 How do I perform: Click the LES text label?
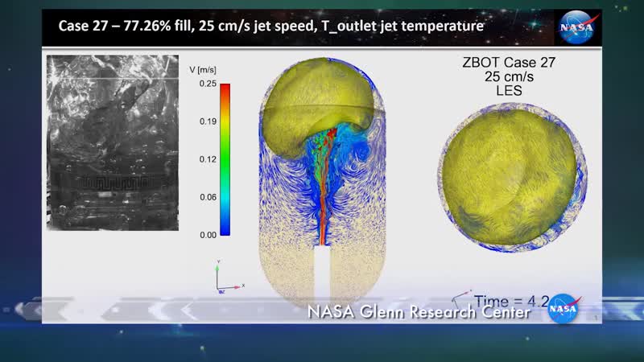510,91
